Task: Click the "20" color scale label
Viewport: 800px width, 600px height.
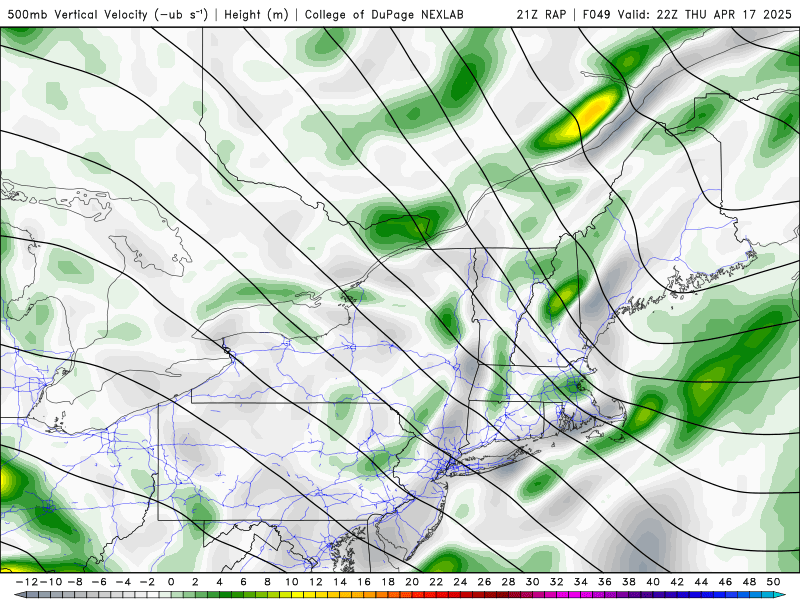Action: (x=412, y=582)
